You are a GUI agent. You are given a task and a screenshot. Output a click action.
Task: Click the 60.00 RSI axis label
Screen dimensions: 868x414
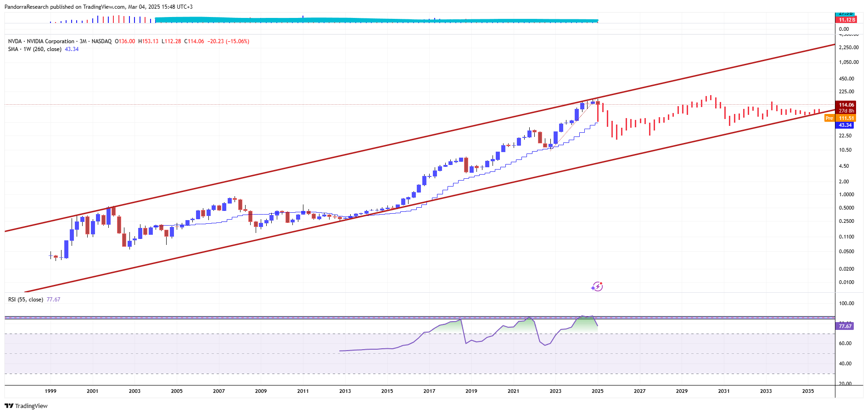click(x=845, y=343)
